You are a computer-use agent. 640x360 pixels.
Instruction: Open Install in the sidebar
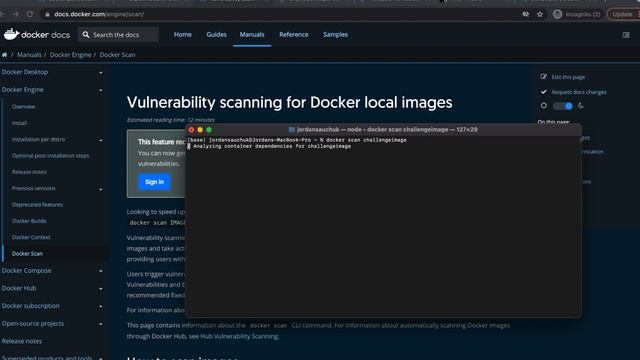pos(19,123)
